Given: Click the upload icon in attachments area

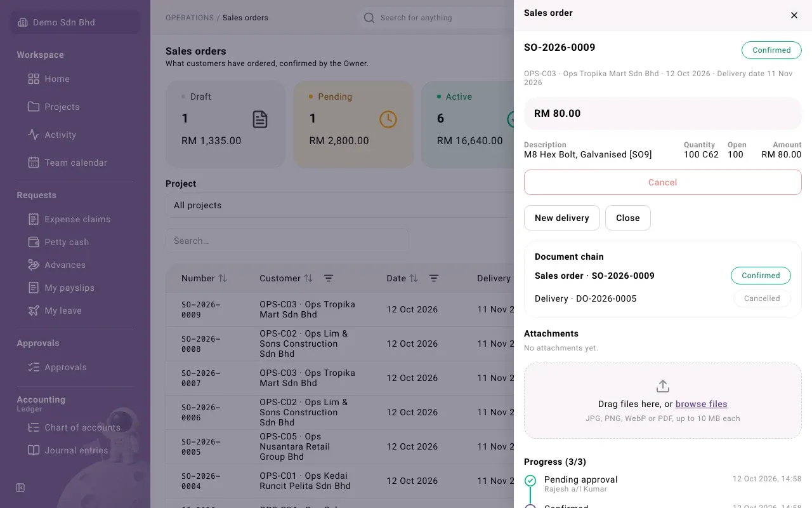Looking at the screenshot, I should [x=662, y=385].
